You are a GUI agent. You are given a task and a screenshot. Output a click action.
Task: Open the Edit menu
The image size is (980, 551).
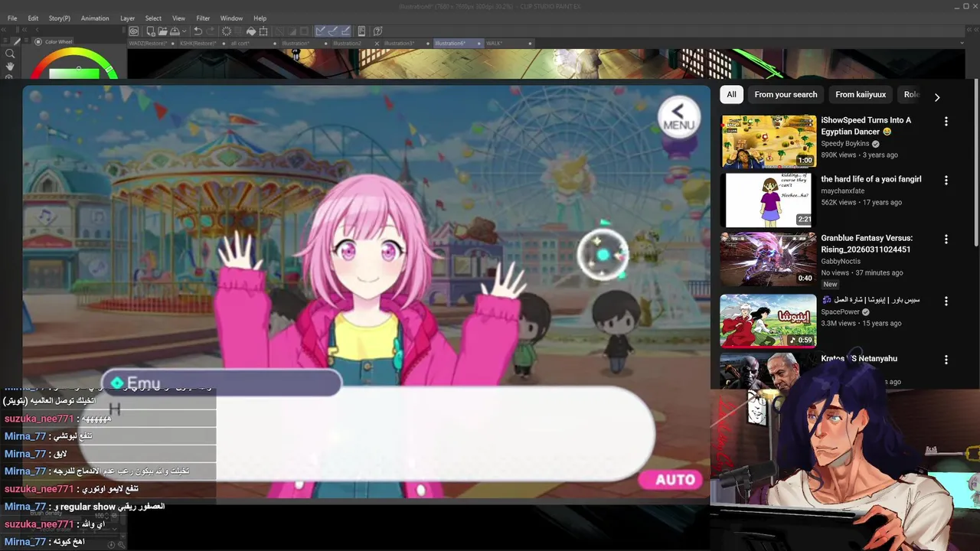pyautogui.click(x=33, y=18)
